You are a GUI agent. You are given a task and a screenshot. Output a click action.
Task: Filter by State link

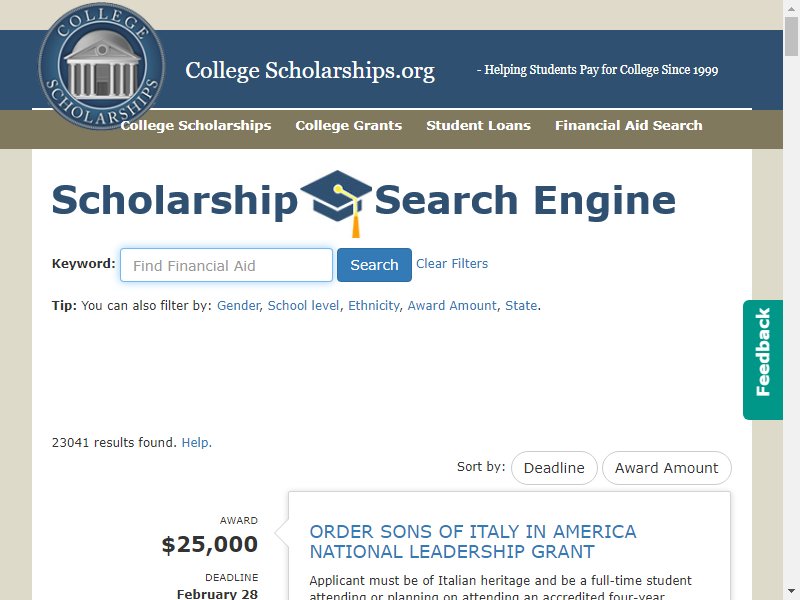pos(521,306)
